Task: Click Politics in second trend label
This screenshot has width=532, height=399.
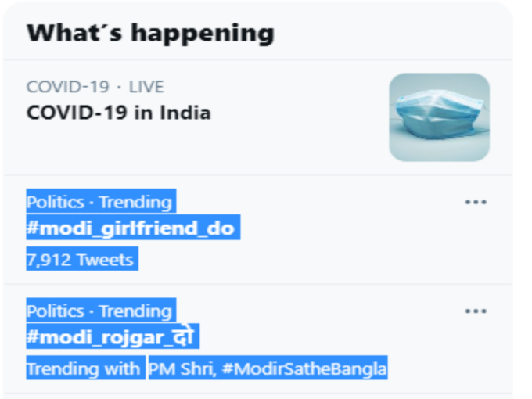Action: pos(56,311)
